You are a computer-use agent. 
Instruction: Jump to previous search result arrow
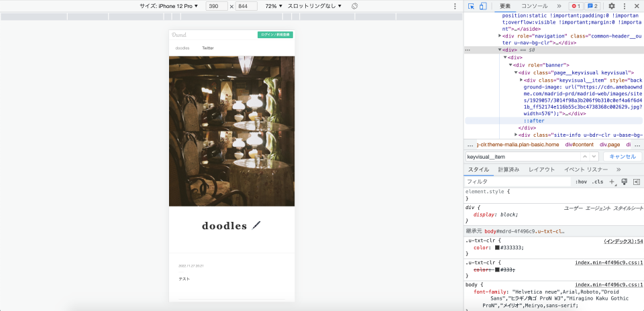[x=585, y=157]
